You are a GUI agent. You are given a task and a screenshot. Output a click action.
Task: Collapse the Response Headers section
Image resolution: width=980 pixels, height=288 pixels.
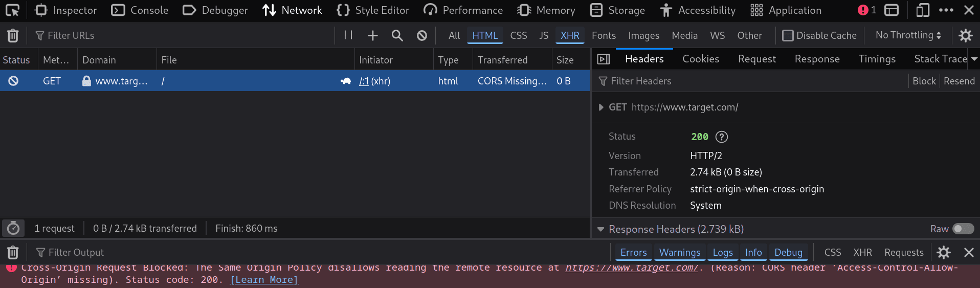(x=601, y=229)
